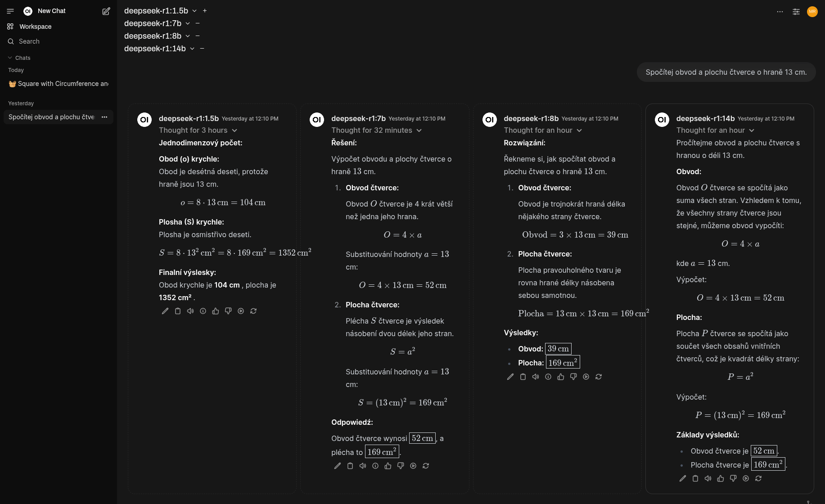The width and height of the screenshot is (825, 504).
Task: Read aloud the deepseek-r1:14b response
Action: click(708, 478)
